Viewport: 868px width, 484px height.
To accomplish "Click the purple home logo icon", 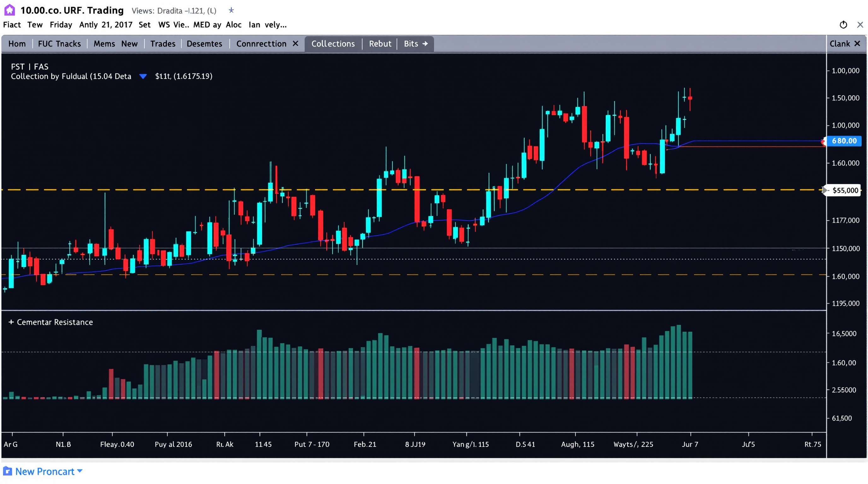I will pos(9,10).
